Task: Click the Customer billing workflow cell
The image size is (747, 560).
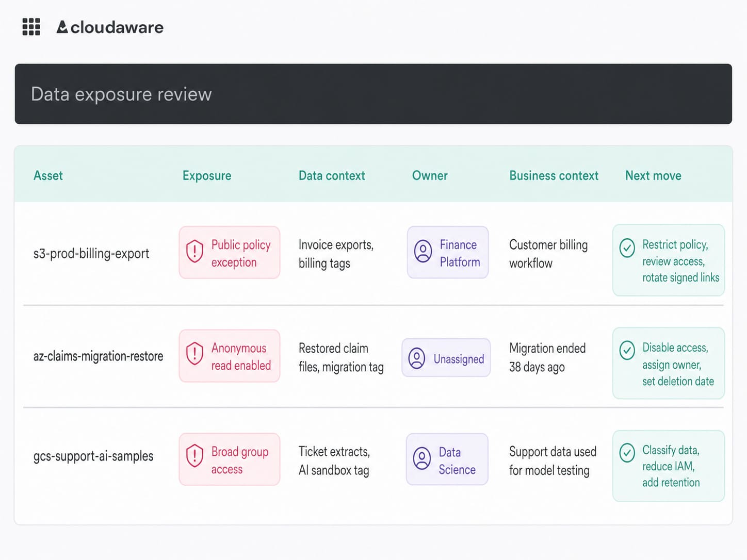Action: click(x=548, y=254)
